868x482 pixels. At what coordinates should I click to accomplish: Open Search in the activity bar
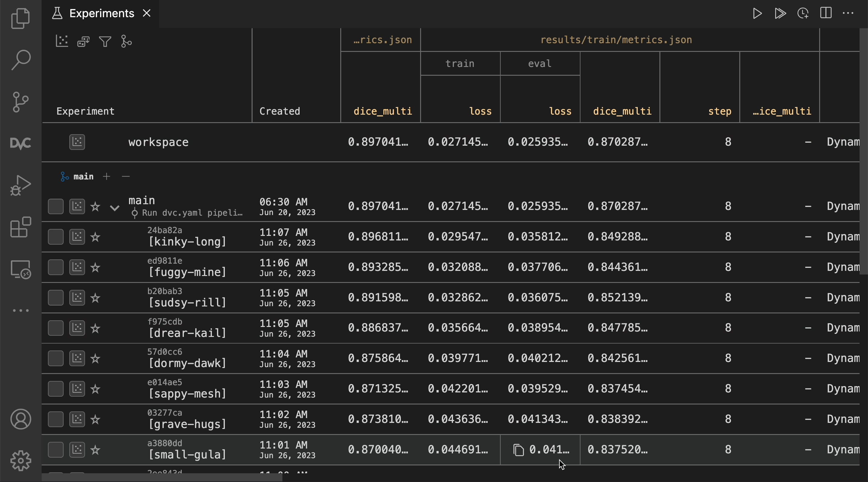pyautogui.click(x=20, y=60)
